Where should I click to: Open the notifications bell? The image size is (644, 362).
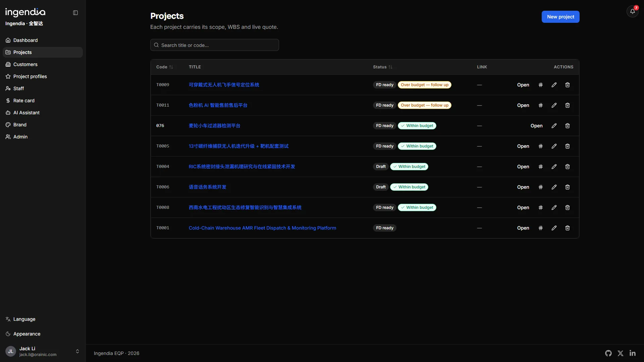632,11
